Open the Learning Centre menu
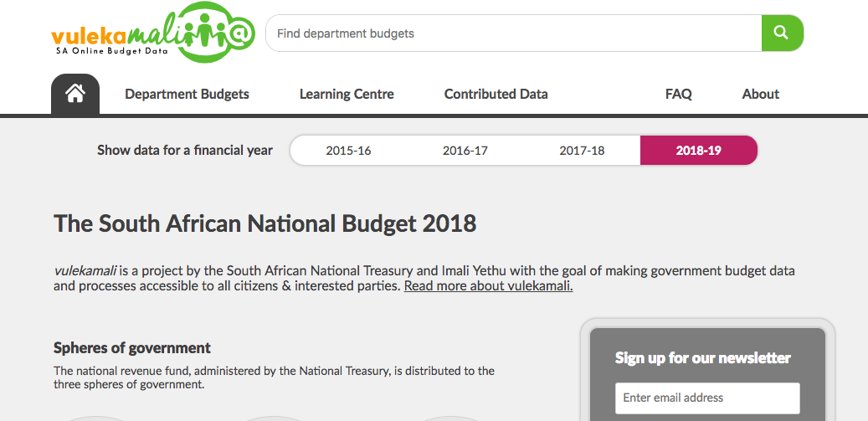 347,94
